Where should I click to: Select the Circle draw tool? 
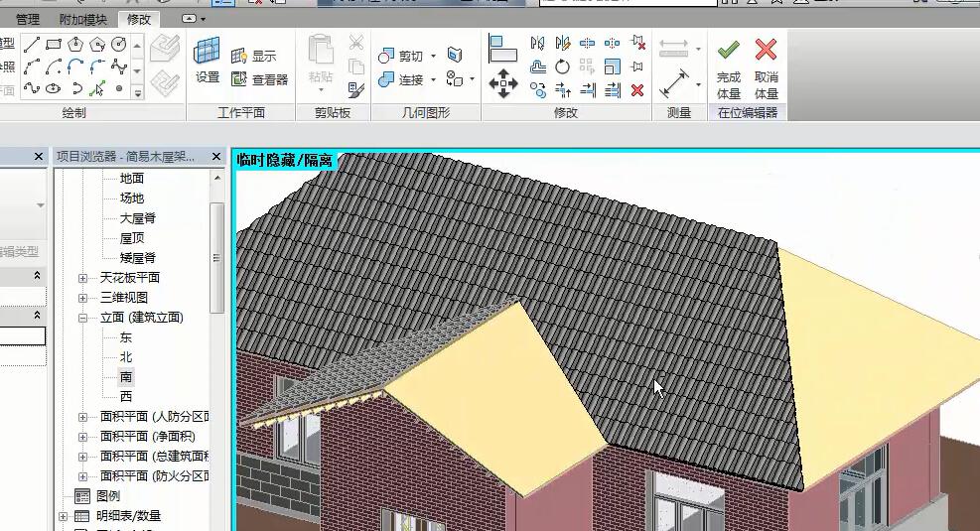tap(119, 45)
